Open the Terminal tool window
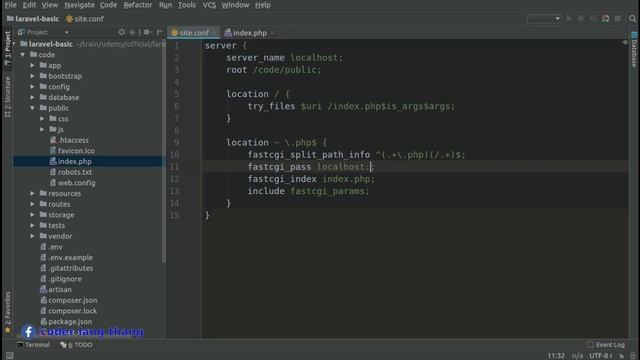The height and width of the screenshot is (360, 640). (x=33, y=345)
